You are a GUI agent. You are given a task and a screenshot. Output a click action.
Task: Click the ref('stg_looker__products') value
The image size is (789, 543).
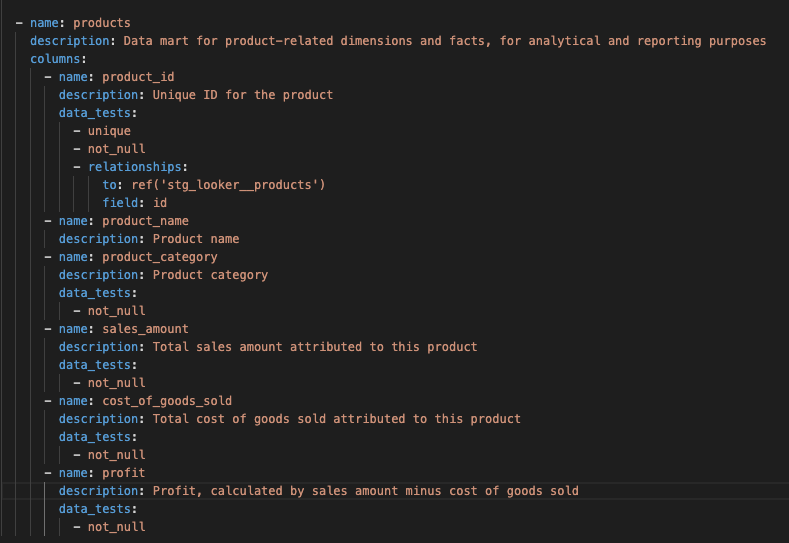[228, 185]
